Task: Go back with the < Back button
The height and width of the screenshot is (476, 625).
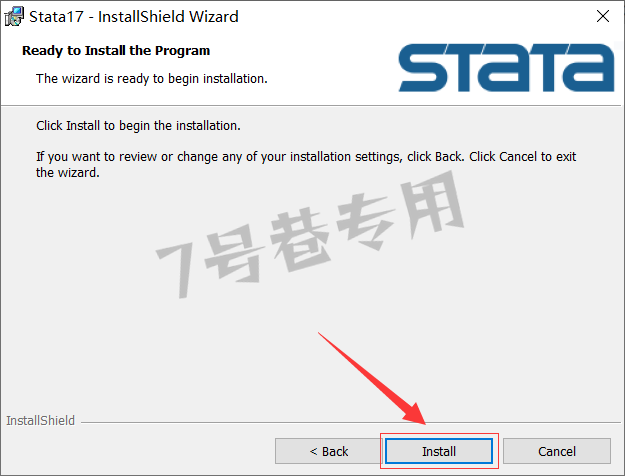Action: pos(328,451)
